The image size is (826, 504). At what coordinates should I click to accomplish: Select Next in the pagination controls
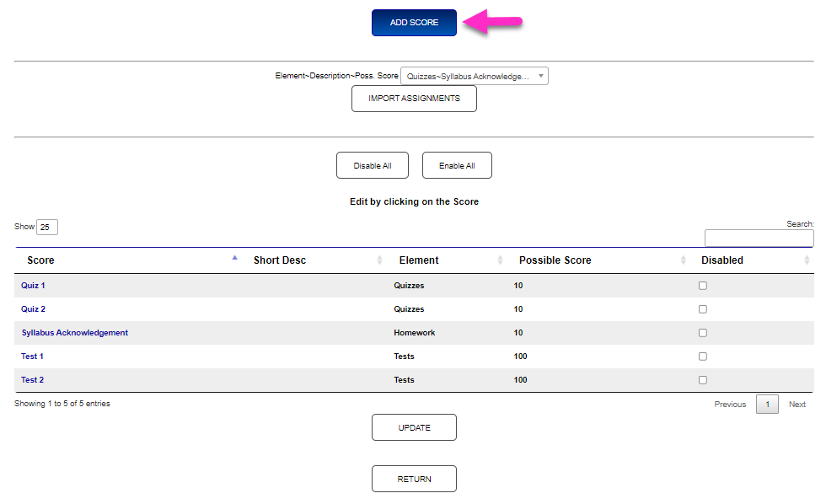(x=796, y=404)
